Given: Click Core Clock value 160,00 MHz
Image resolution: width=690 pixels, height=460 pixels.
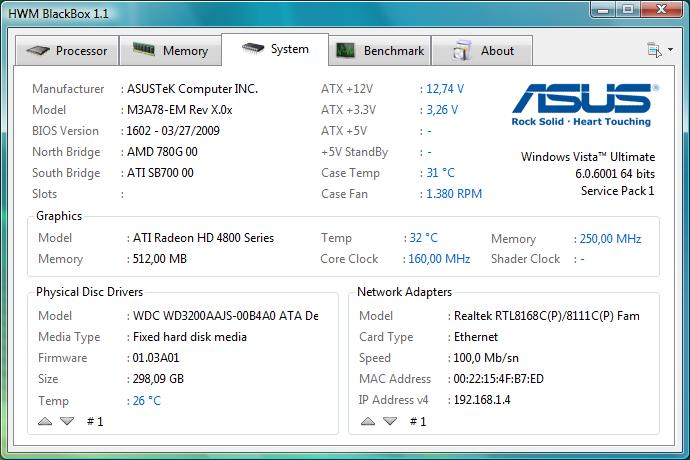Looking at the screenshot, I should [439, 259].
